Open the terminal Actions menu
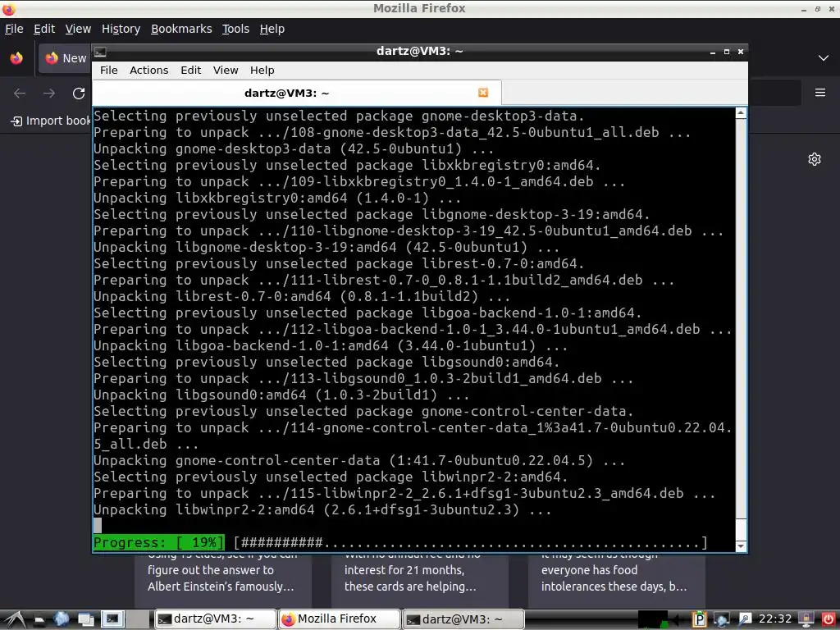The height and width of the screenshot is (630, 840). coord(149,71)
